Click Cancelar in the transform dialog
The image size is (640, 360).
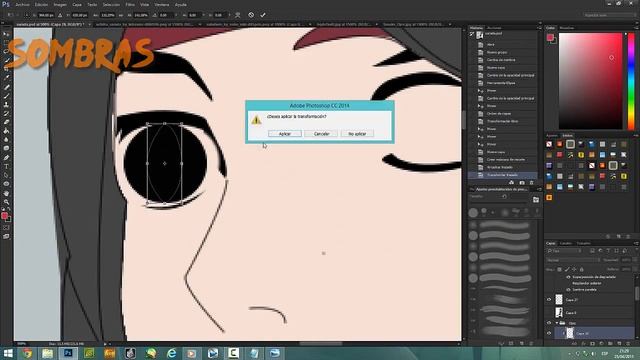point(321,134)
